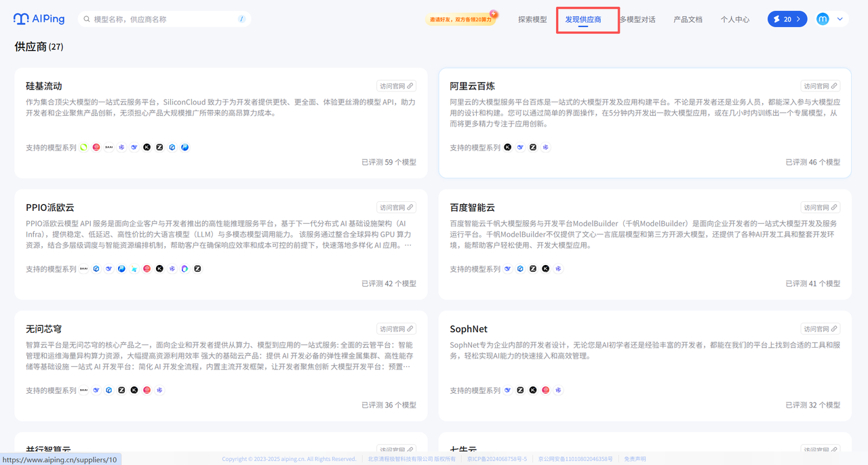Click the BAAI model icon in 硅基流动 card
Image resolution: width=868 pixels, height=465 pixels.
click(x=108, y=147)
